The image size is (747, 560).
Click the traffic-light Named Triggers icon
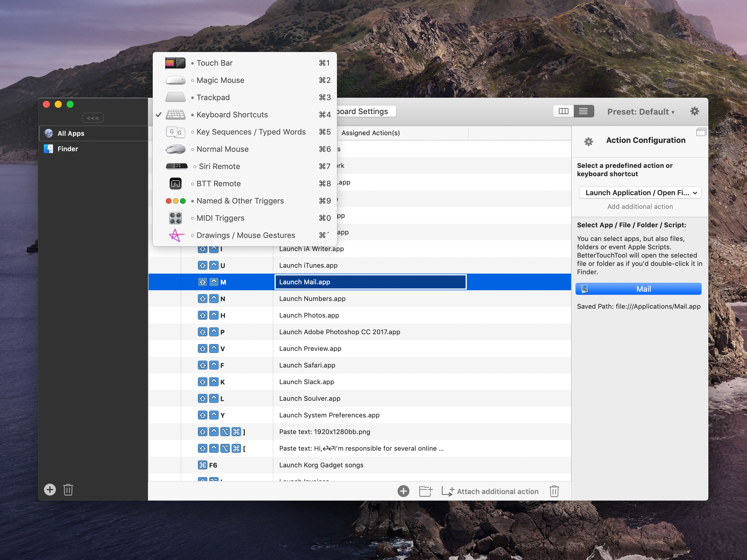click(x=176, y=201)
